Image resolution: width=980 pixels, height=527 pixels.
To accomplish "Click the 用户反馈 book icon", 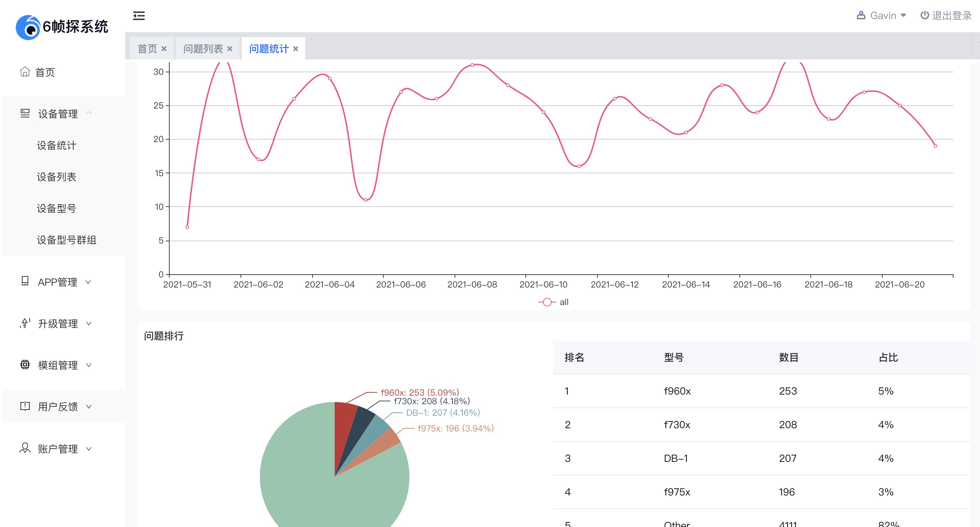I will 25,406.
